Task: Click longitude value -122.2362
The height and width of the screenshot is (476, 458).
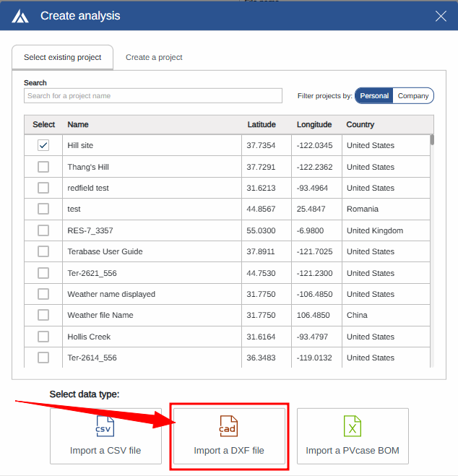Action: click(x=314, y=167)
